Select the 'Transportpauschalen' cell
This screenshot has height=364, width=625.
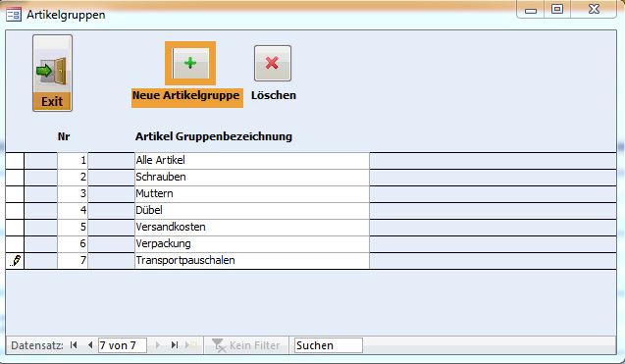(x=252, y=261)
